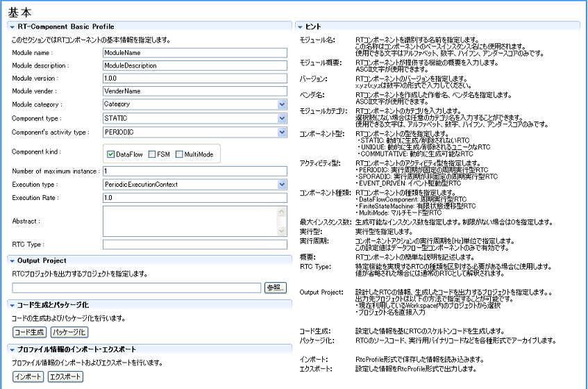The width and height of the screenshot is (588, 389).
Task: Click the 参照 browse button
Action: pyautogui.click(x=275, y=288)
